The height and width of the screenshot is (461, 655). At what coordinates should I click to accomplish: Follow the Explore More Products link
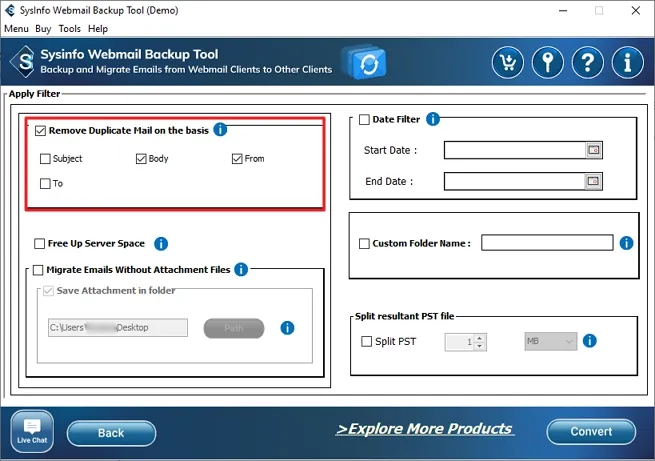(x=425, y=429)
